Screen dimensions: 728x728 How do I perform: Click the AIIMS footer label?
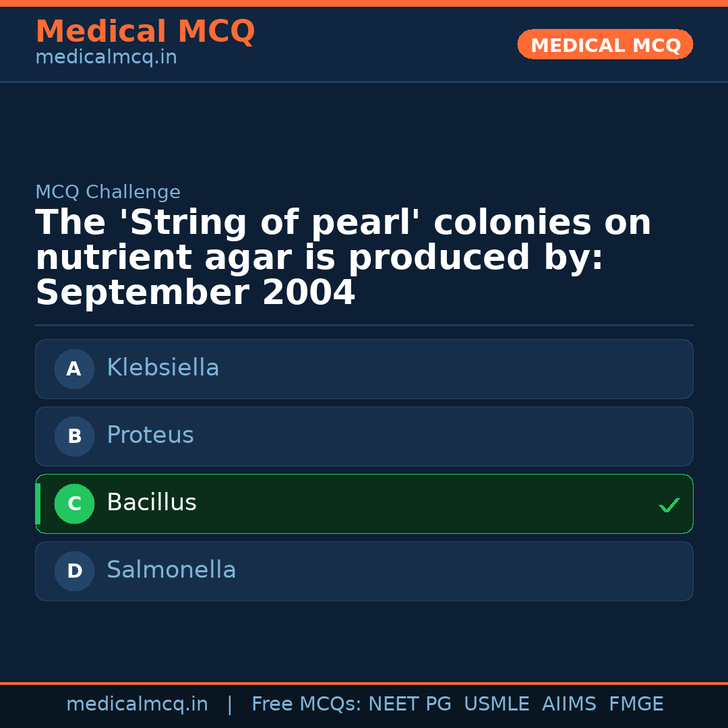[569, 704]
